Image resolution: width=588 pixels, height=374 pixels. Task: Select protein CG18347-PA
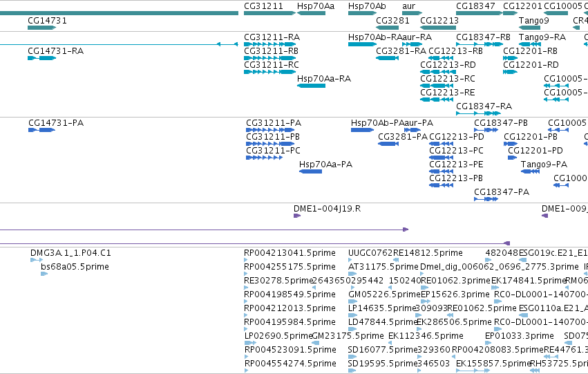click(486, 199)
